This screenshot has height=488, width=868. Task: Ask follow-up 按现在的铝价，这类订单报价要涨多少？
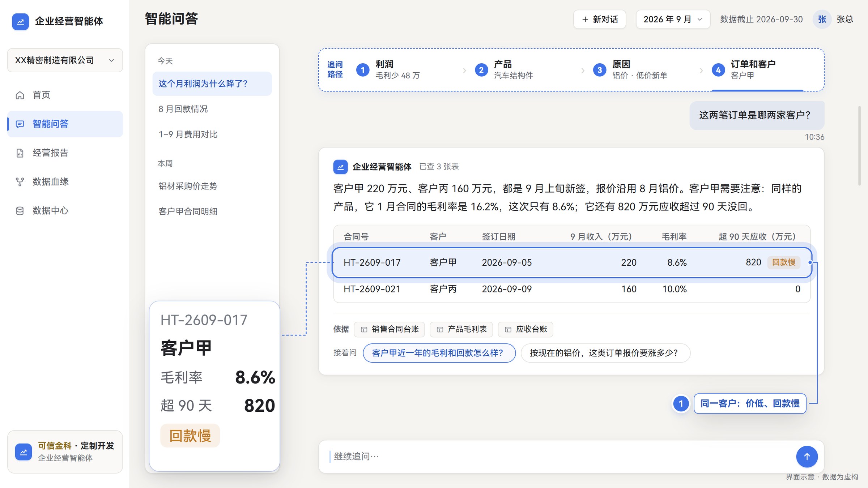[x=605, y=353]
